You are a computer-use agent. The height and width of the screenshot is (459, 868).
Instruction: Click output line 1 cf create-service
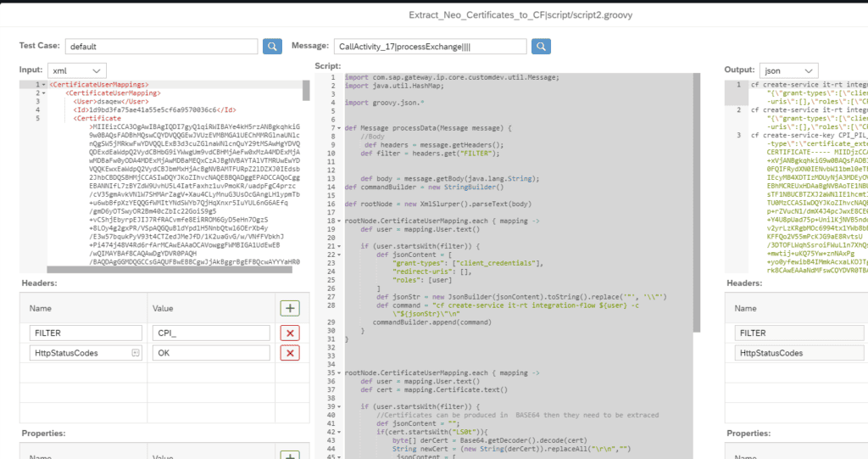click(810, 85)
